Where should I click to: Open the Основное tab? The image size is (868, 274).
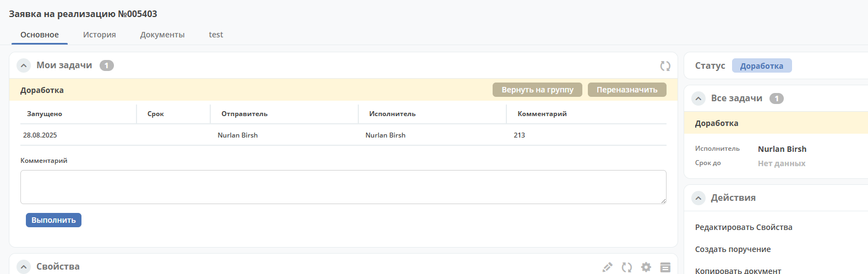coord(40,35)
